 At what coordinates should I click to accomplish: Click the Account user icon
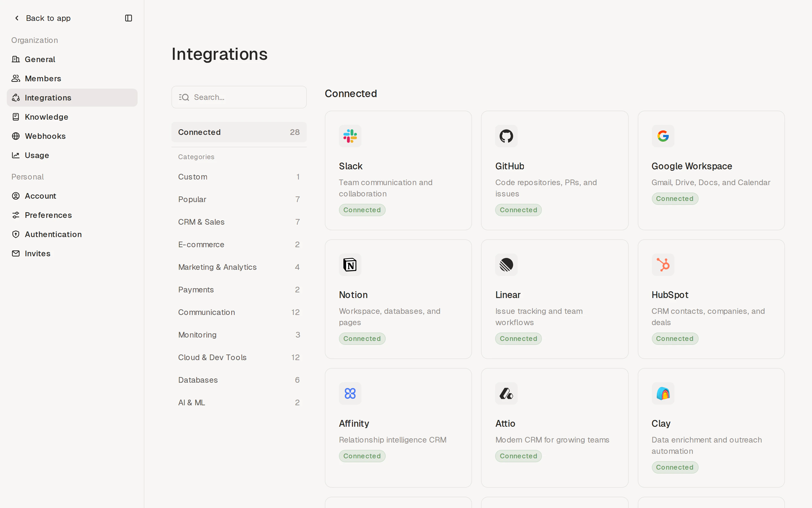[16, 196]
